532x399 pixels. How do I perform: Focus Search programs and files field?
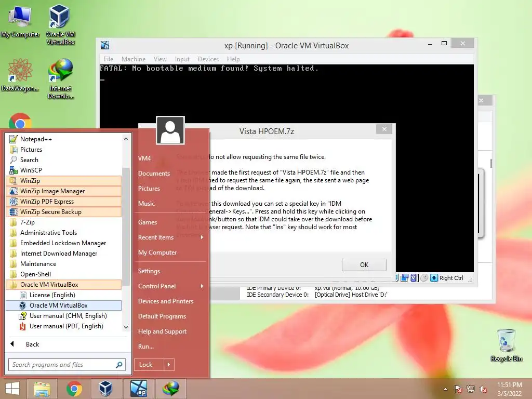coord(67,365)
